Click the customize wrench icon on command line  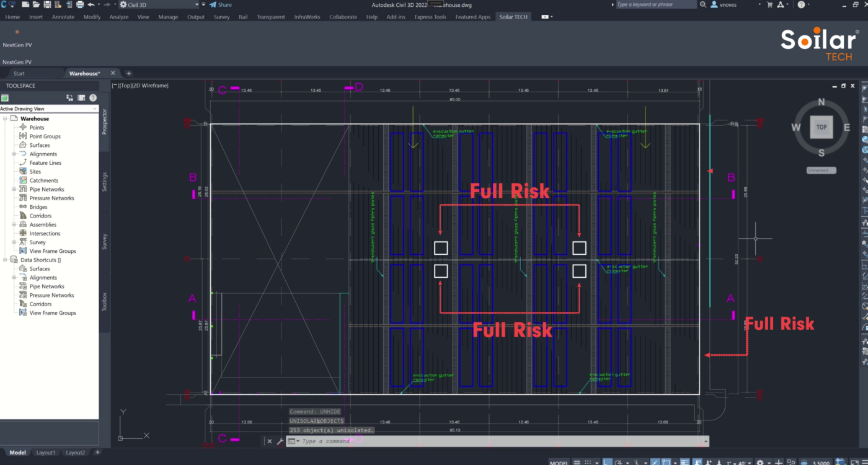[280, 441]
